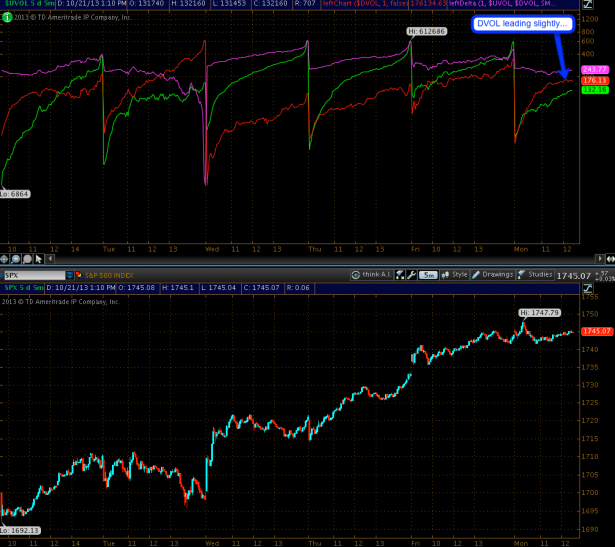
Task: Click the red 1745.07 price bubble on SPX axis
Action: (597, 331)
